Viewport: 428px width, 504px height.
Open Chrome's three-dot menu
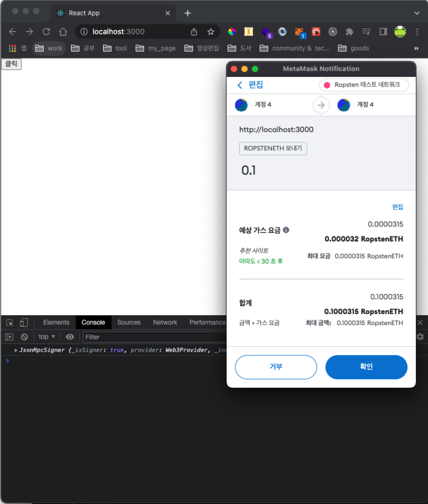point(417,32)
